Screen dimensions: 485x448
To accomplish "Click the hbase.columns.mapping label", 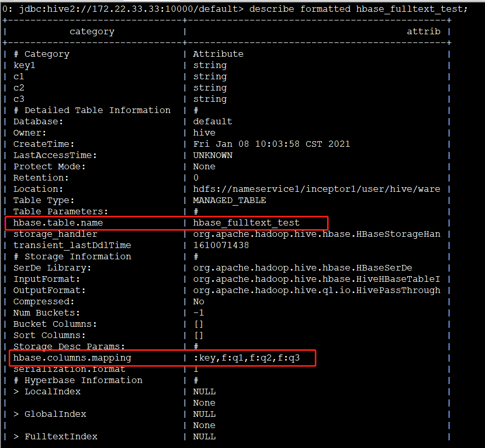I will (72, 358).
